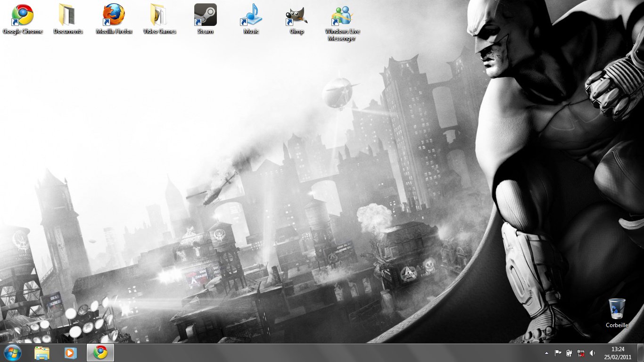Open the disconnected network tray icon
Screen dimensions: 644x362
[x=581, y=353]
